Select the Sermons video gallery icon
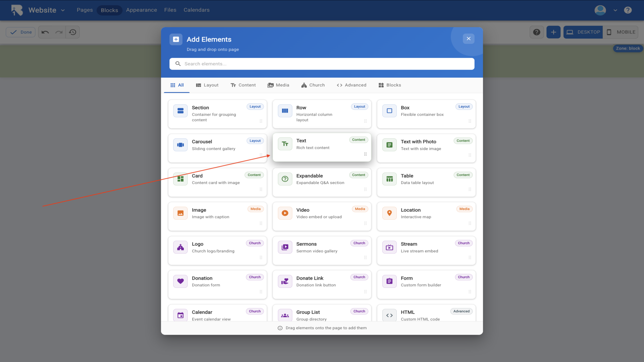644x362 pixels. click(x=285, y=247)
